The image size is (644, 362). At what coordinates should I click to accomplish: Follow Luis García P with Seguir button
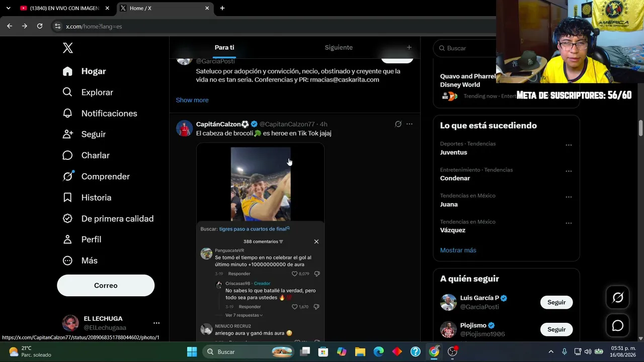[x=556, y=302]
